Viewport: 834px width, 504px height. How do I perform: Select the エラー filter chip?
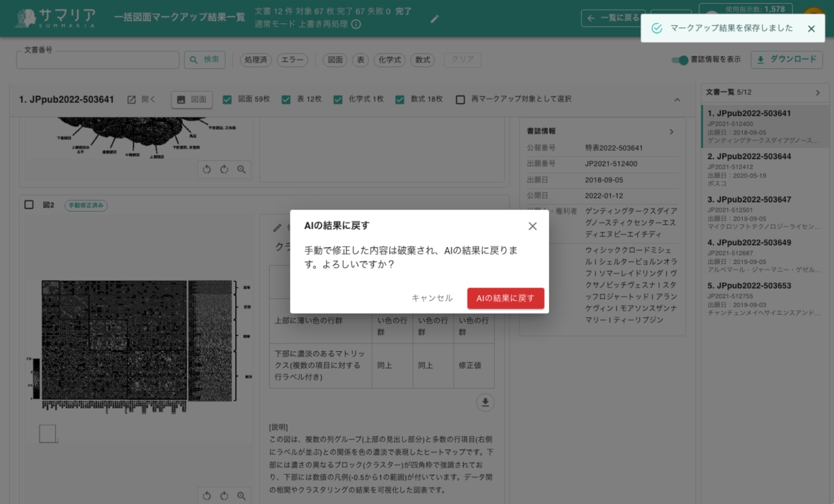click(x=292, y=60)
